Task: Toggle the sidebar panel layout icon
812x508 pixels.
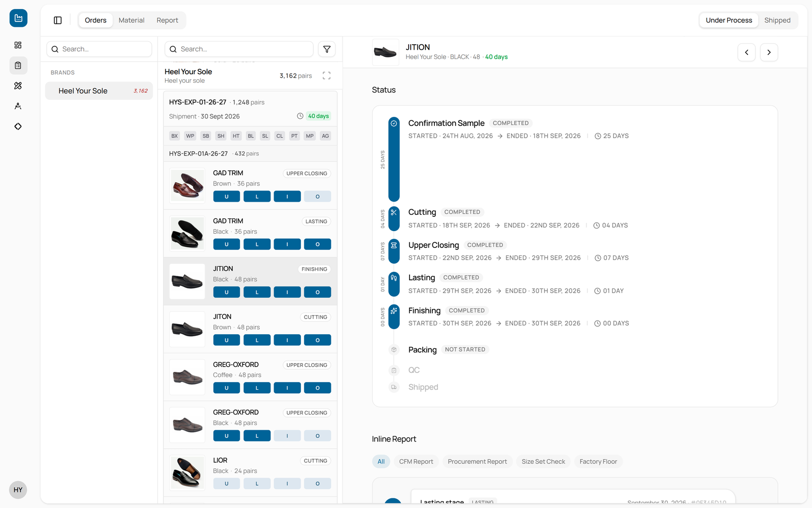Action: tap(58, 20)
